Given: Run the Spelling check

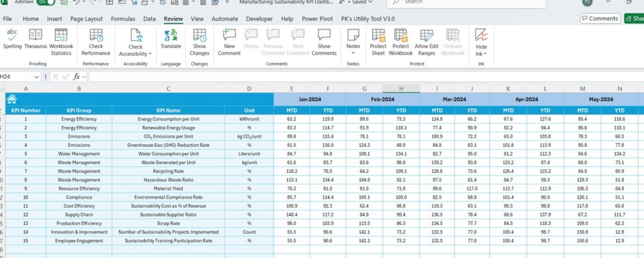Looking at the screenshot, I should [x=13, y=40].
